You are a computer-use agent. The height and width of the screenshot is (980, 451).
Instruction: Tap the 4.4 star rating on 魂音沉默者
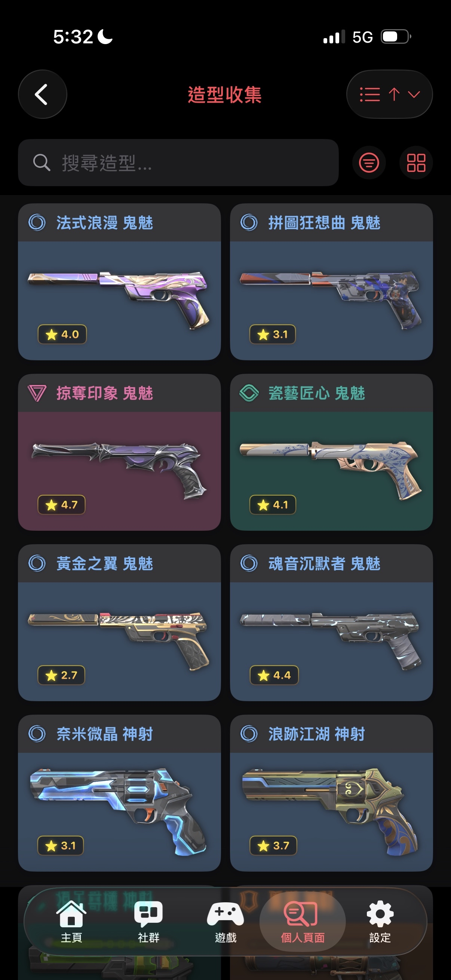point(274,675)
